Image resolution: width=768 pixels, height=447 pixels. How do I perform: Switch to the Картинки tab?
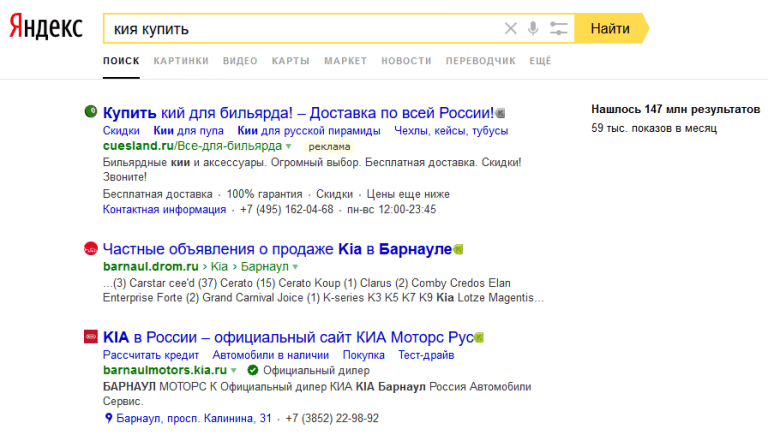coord(181,61)
